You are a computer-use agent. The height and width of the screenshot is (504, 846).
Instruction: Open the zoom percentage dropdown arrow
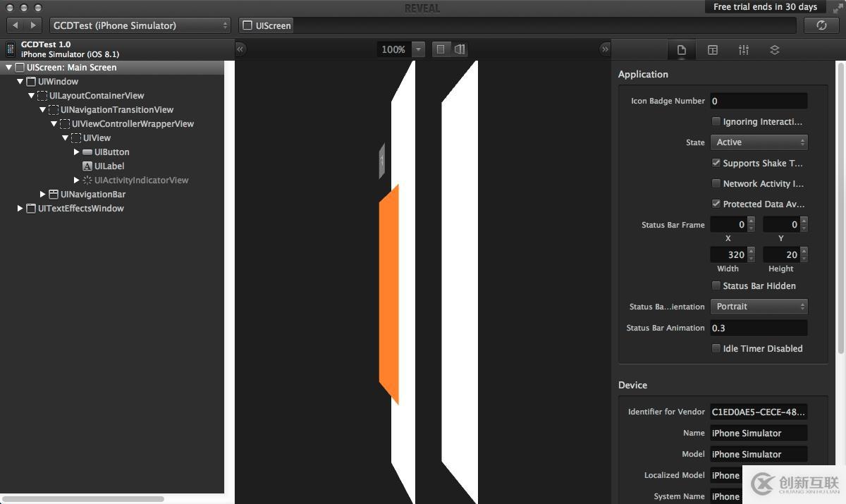tap(418, 49)
